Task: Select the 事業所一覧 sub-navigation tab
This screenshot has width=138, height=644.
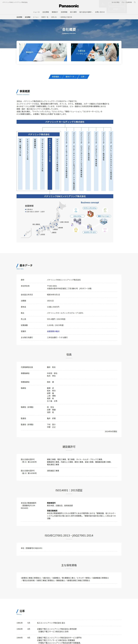Action: [x=45, y=17]
